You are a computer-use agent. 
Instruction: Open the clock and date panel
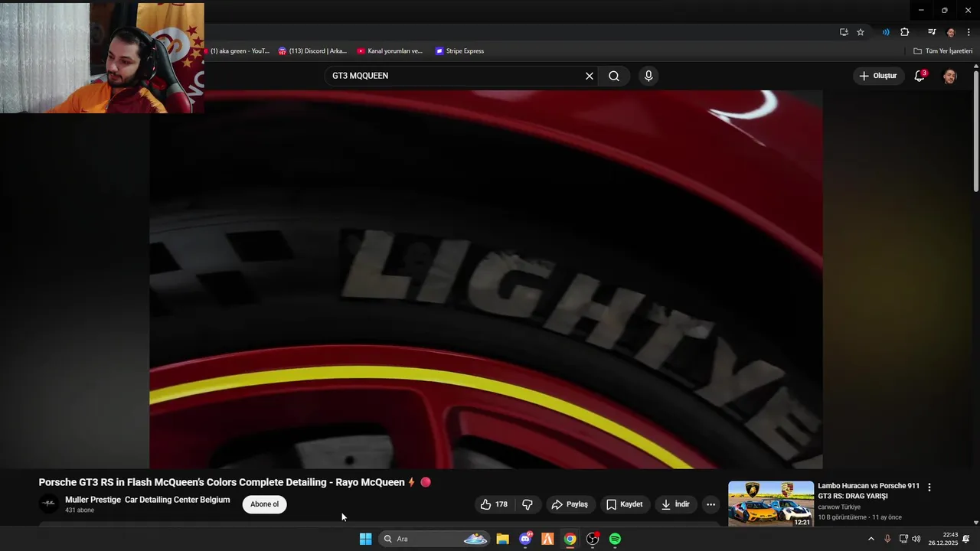tap(943, 539)
